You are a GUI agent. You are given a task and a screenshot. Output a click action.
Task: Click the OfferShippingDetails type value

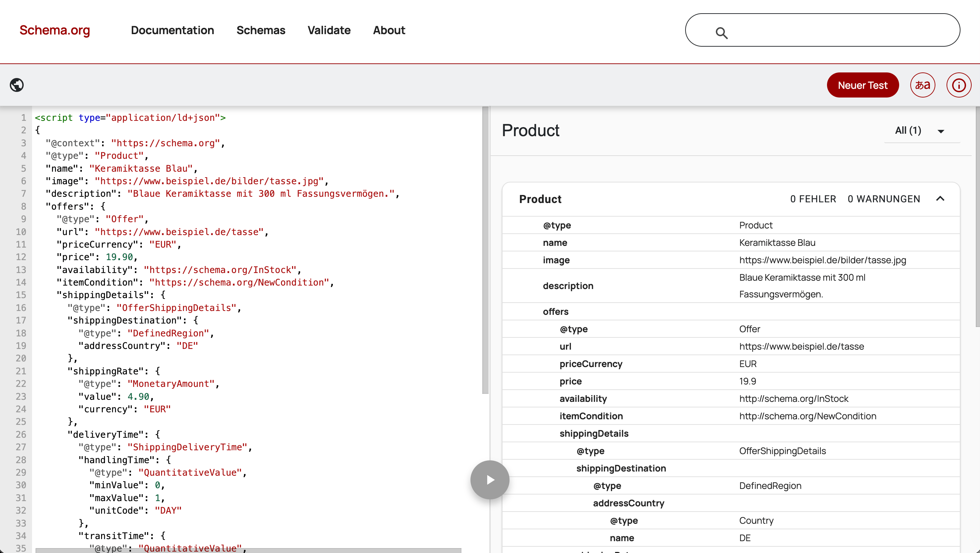click(782, 451)
